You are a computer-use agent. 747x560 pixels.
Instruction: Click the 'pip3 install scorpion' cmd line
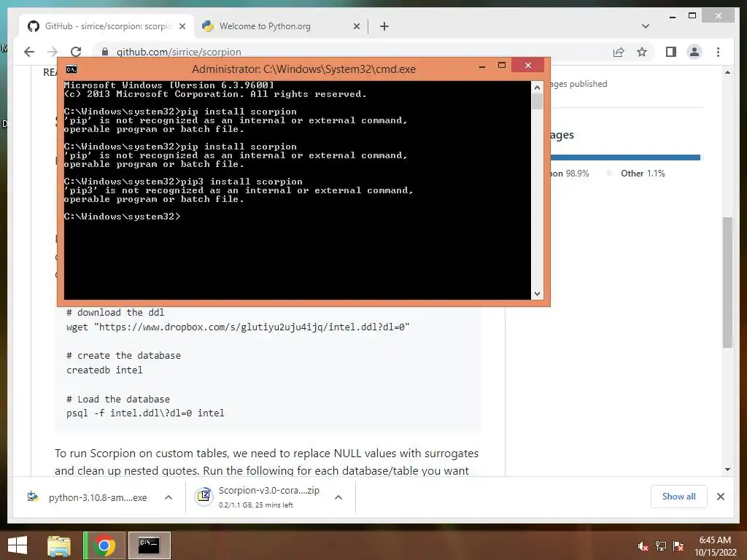tap(183, 182)
